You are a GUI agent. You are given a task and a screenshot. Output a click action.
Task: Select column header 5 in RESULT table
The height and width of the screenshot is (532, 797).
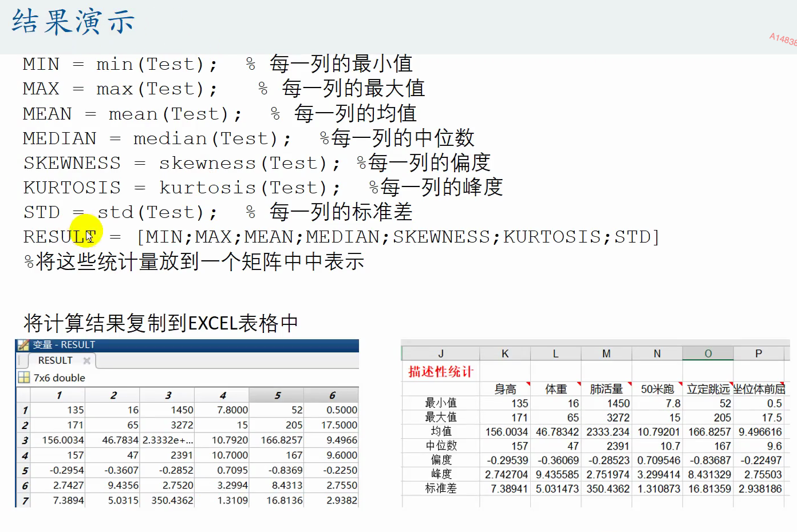click(277, 395)
